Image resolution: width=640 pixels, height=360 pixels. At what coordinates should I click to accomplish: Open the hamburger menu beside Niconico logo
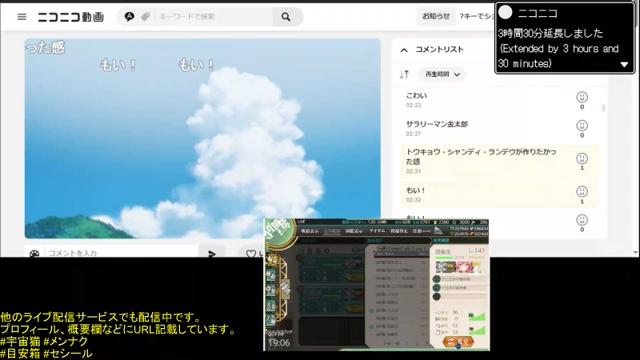tap(22, 17)
